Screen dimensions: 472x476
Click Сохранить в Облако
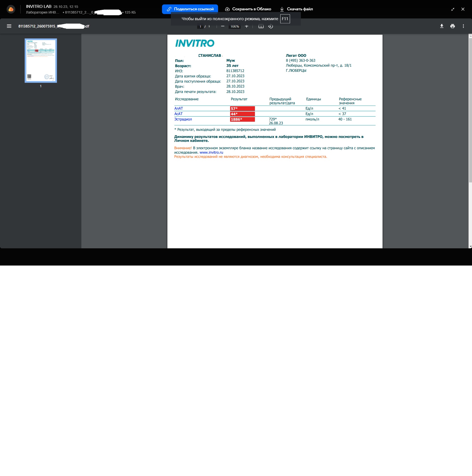(x=248, y=9)
